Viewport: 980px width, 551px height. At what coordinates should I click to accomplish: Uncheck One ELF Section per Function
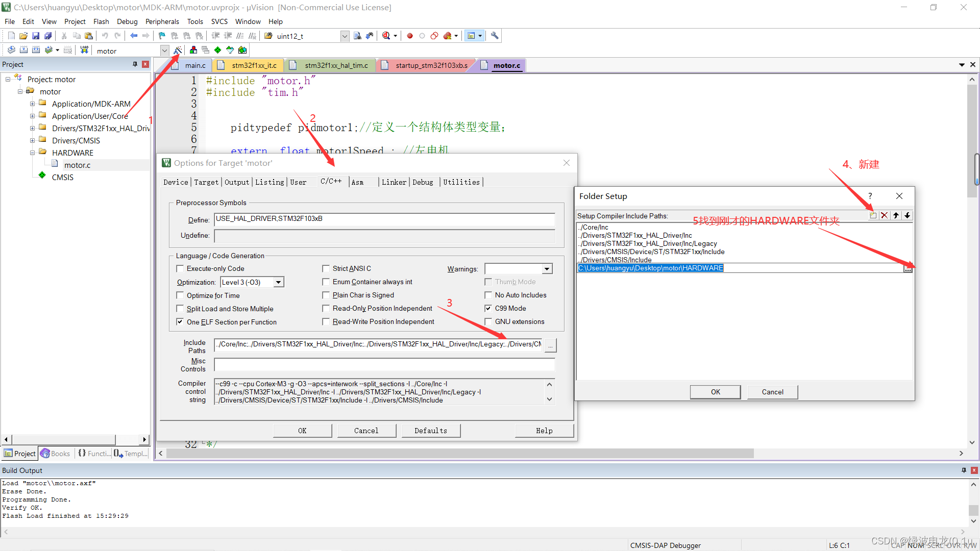pos(180,321)
